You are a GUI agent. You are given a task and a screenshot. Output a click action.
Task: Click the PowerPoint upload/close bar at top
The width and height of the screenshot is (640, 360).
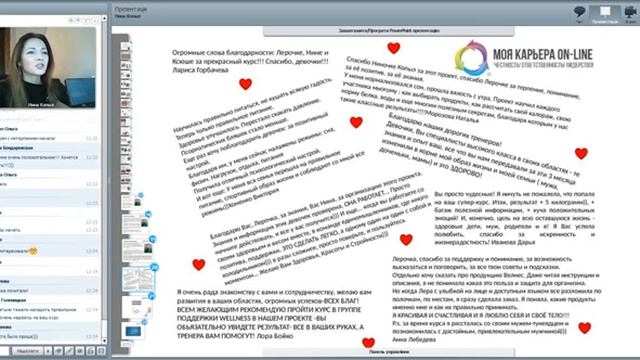pyautogui.click(x=389, y=31)
